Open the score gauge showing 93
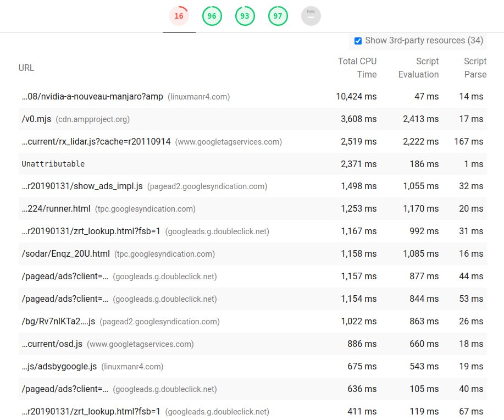The image size is (504, 420). click(245, 16)
